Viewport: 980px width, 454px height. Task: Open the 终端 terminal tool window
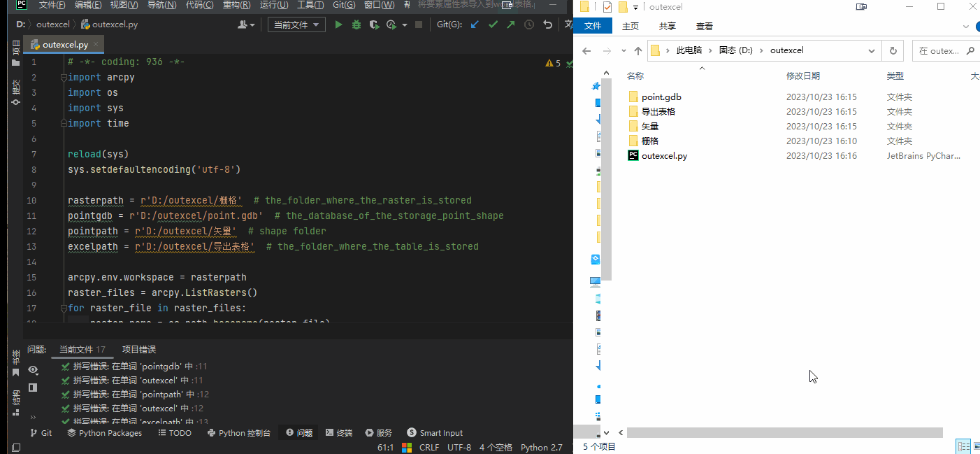coord(338,433)
